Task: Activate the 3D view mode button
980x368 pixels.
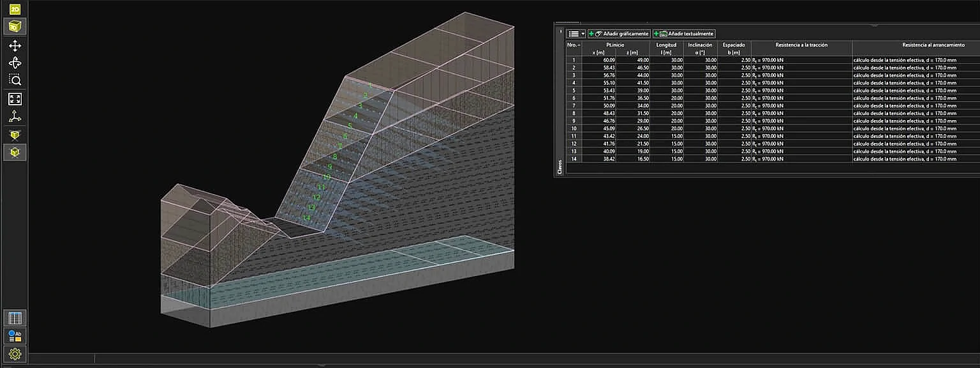Action: [15, 26]
